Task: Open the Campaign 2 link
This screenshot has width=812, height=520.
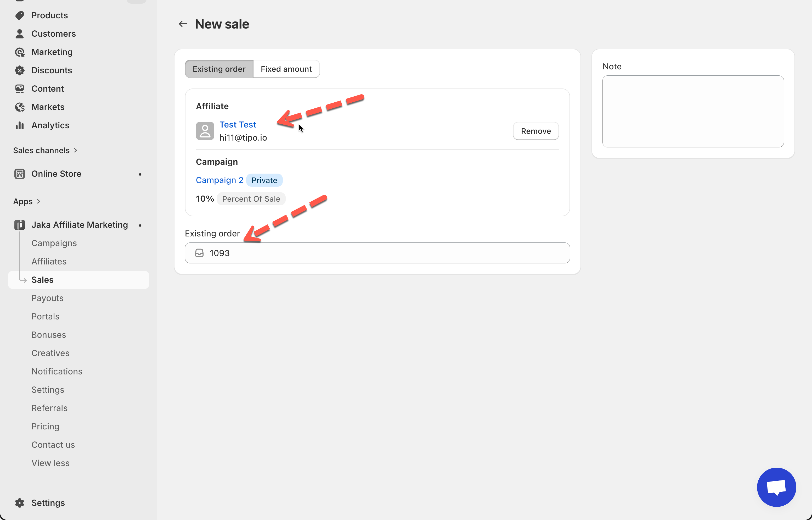Action: [x=219, y=180]
